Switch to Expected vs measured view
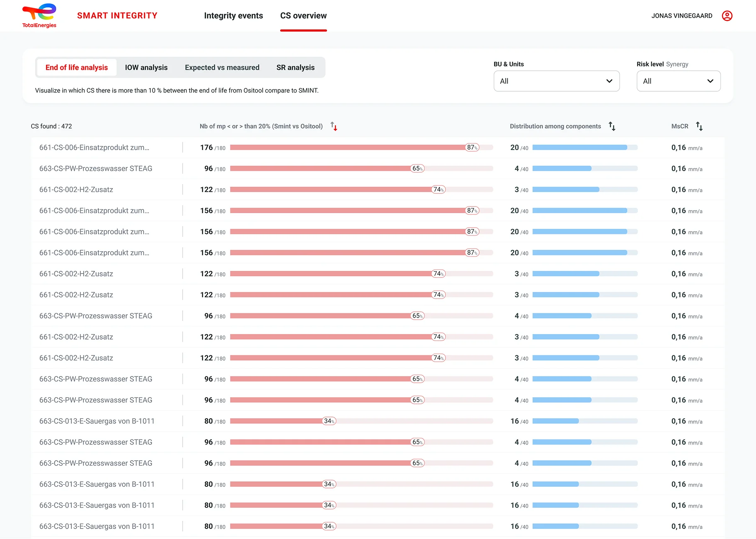 (222, 68)
